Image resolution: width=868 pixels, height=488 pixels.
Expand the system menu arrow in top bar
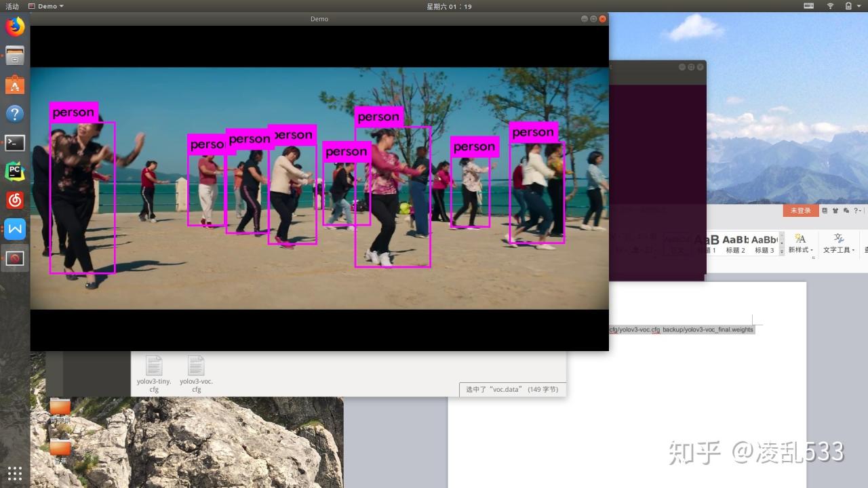[861, 6]
